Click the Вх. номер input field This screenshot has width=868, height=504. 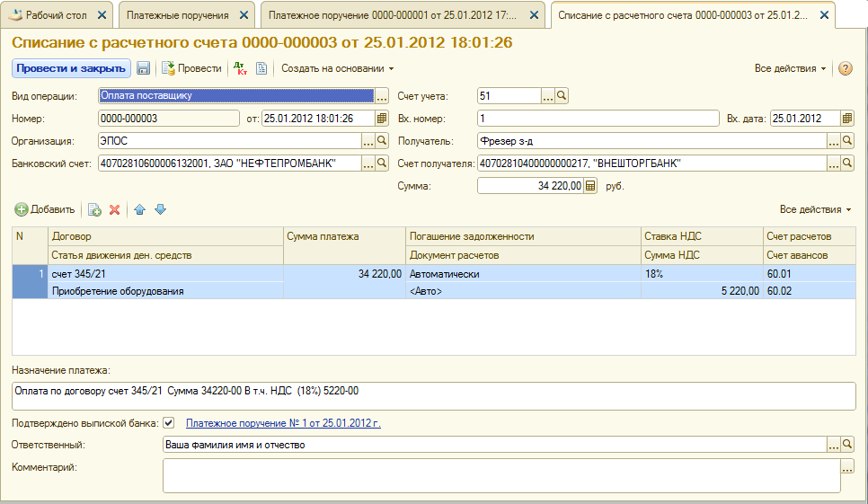(598, 119)
